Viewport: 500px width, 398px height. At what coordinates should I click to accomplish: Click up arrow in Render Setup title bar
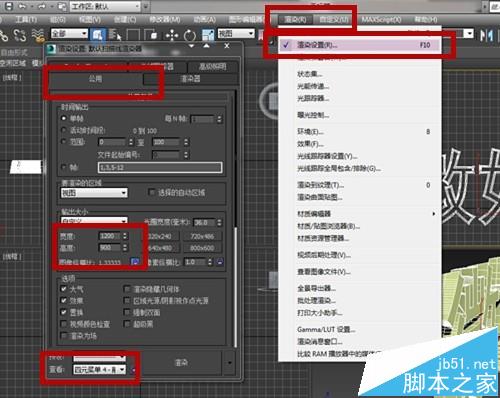point(207,46)
